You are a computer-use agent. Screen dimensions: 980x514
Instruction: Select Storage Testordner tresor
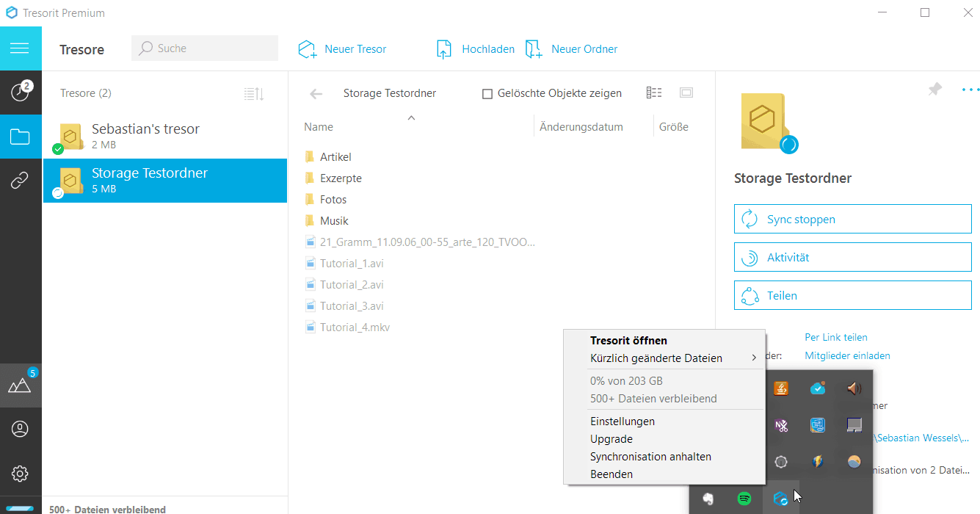[165, 181]
